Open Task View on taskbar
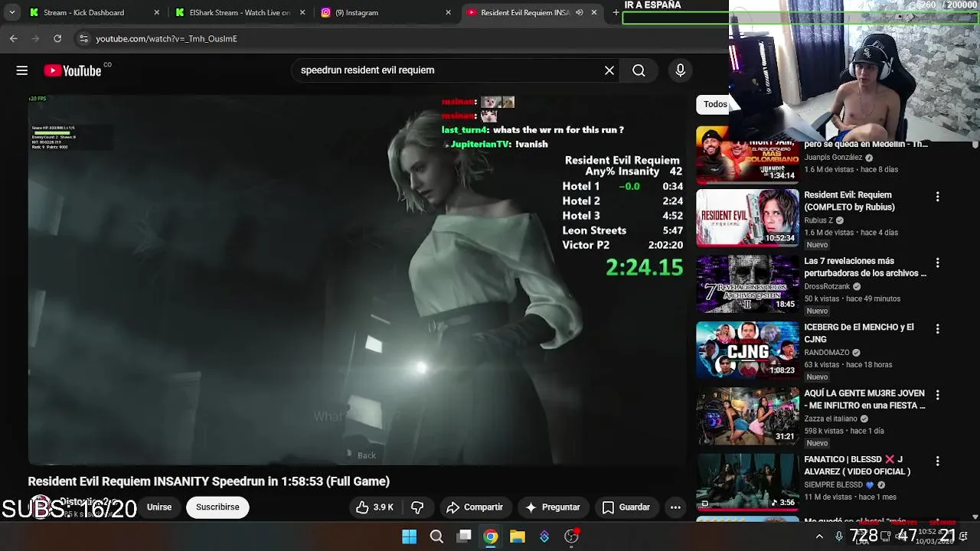Screen dimensions: 980x551 click(464, 536)
